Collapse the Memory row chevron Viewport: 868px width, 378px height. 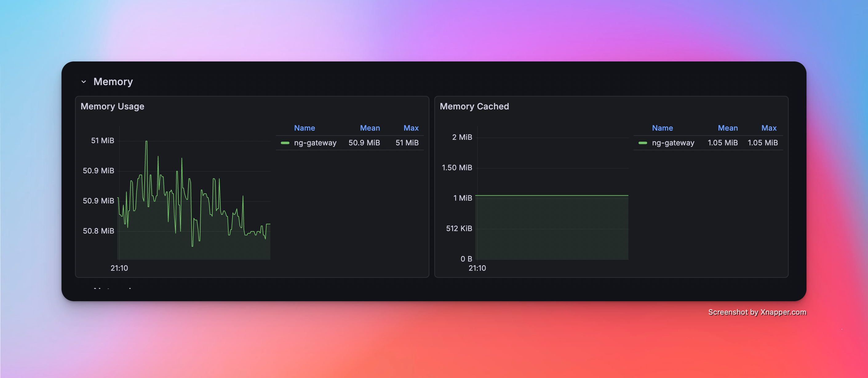84,82
